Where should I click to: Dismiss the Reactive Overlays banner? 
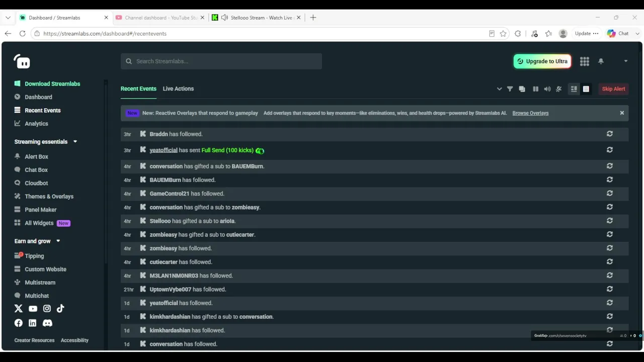(622, 113)
